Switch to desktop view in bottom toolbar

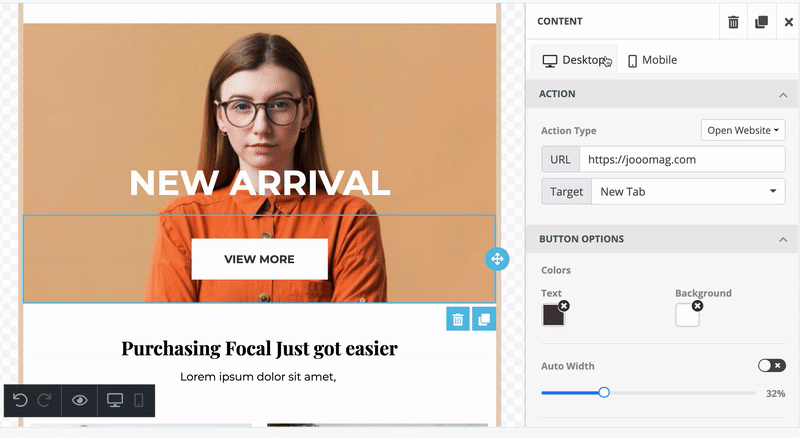point(115,401)
